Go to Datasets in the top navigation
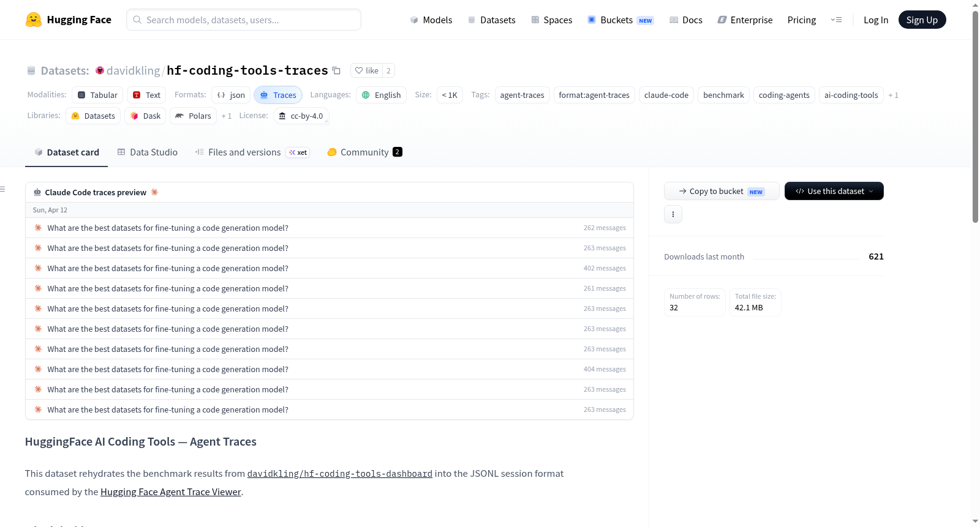 point(491,20)
